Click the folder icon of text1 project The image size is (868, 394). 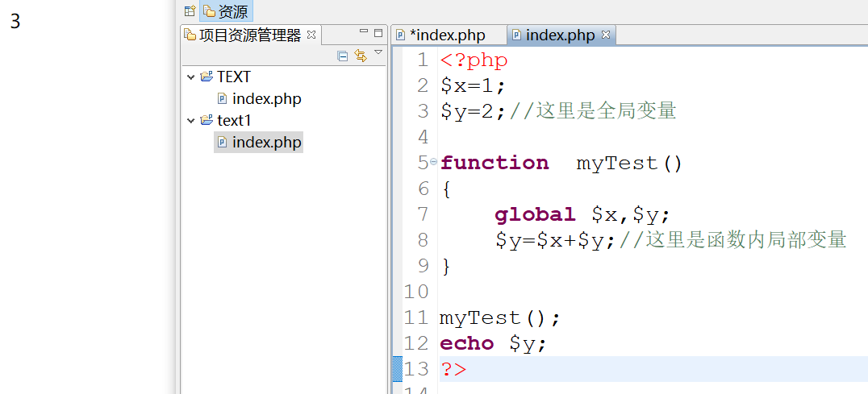(207, 120)
